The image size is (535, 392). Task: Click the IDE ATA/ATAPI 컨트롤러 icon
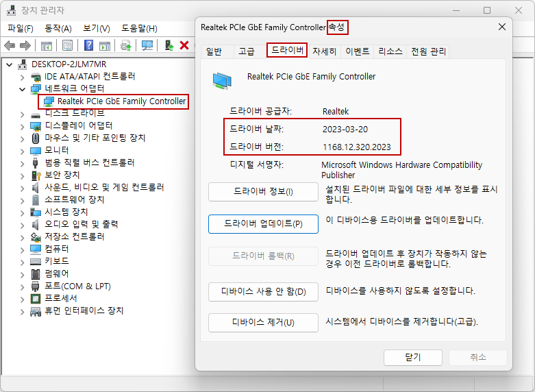click(36, 77)
